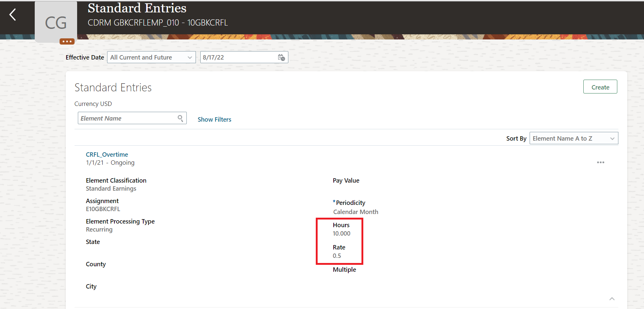Click the Element Classification label
This screenshot has height=309, width=644.
point(116,180)
